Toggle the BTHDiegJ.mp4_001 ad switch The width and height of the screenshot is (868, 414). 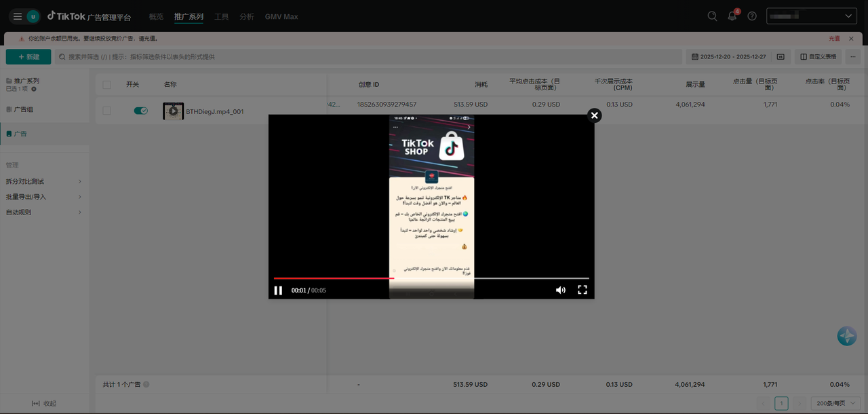coord(140,111)
